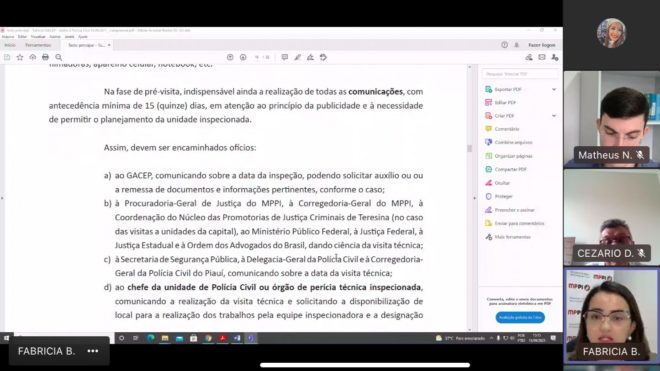
Task: Expand the Exportar PDF chevron
Action: click(554, 89)
